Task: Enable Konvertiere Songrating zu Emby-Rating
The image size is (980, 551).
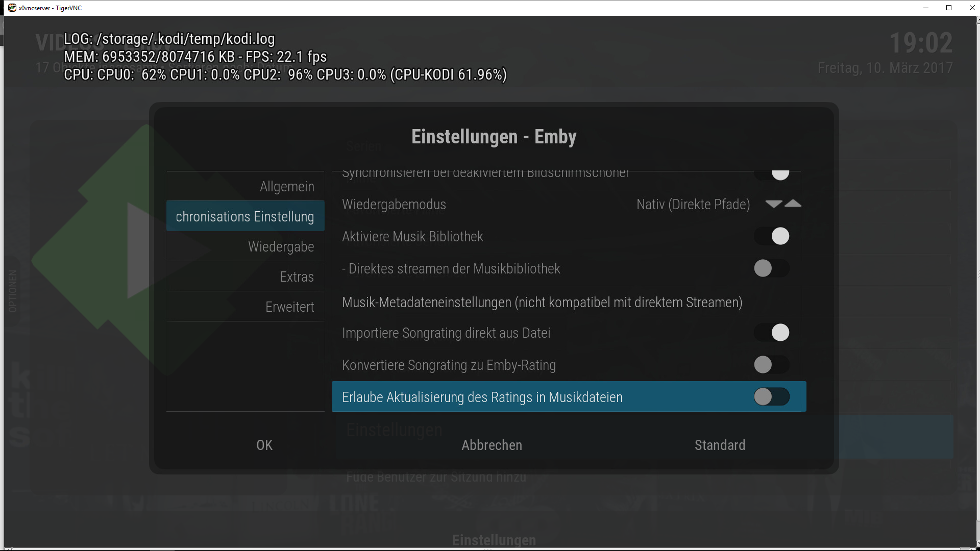Action: tap(772, 365)
